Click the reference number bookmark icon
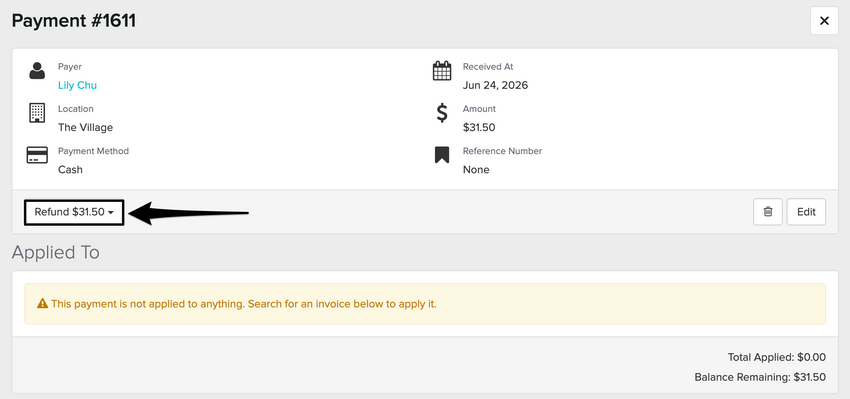 (442, 155)
